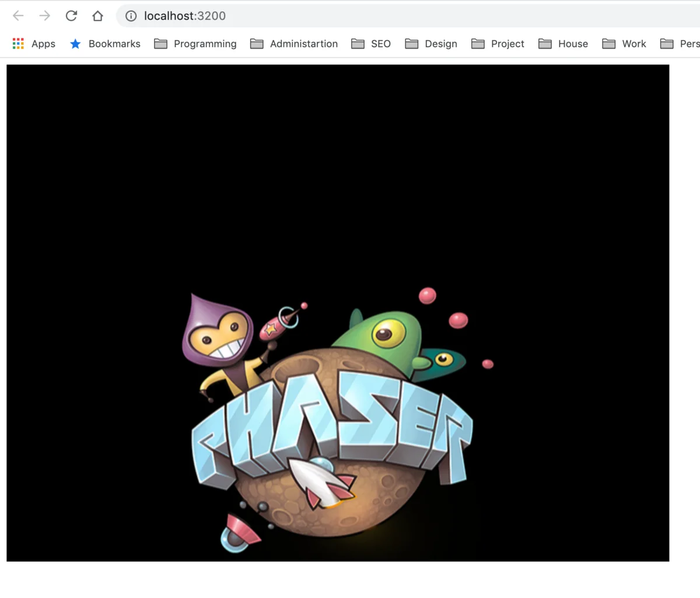
Task: View site information icon beside localhost
Action: click(130, 16)
